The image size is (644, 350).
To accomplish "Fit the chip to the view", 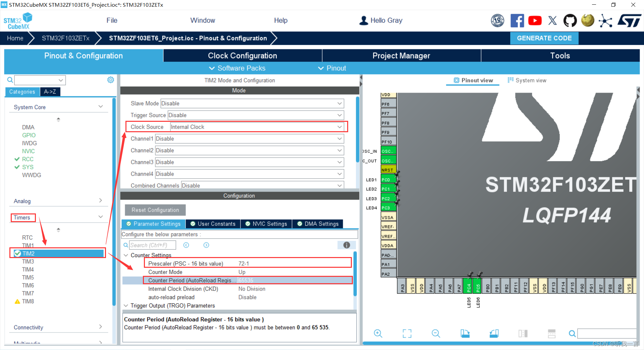I will pyautogui.click(x=407, y=333).
